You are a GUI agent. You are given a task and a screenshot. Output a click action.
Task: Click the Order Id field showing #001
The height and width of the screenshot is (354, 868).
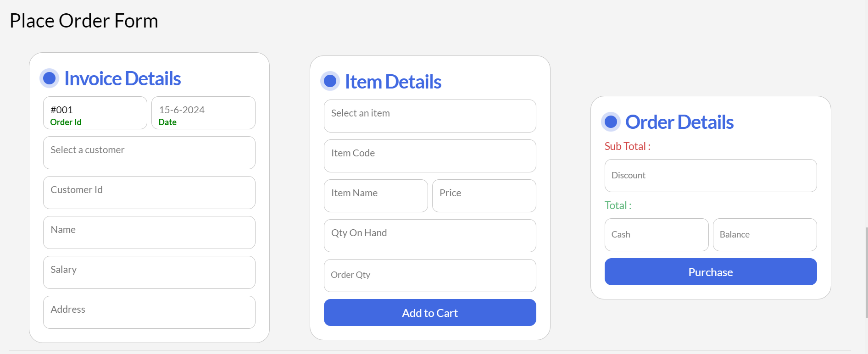point(95,112)
